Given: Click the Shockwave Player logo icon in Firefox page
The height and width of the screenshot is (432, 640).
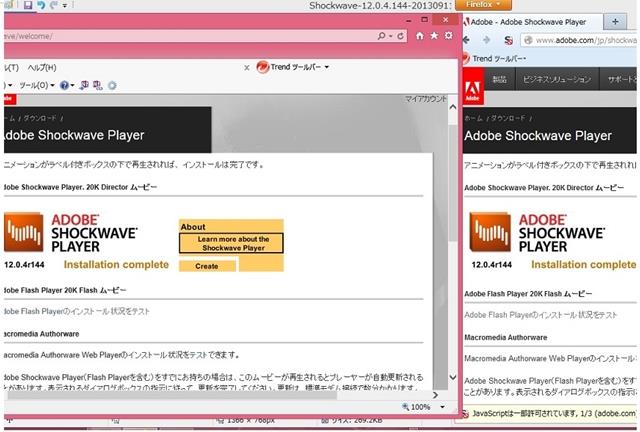Looking at the screenshot, I should click(x=490, y=232).
